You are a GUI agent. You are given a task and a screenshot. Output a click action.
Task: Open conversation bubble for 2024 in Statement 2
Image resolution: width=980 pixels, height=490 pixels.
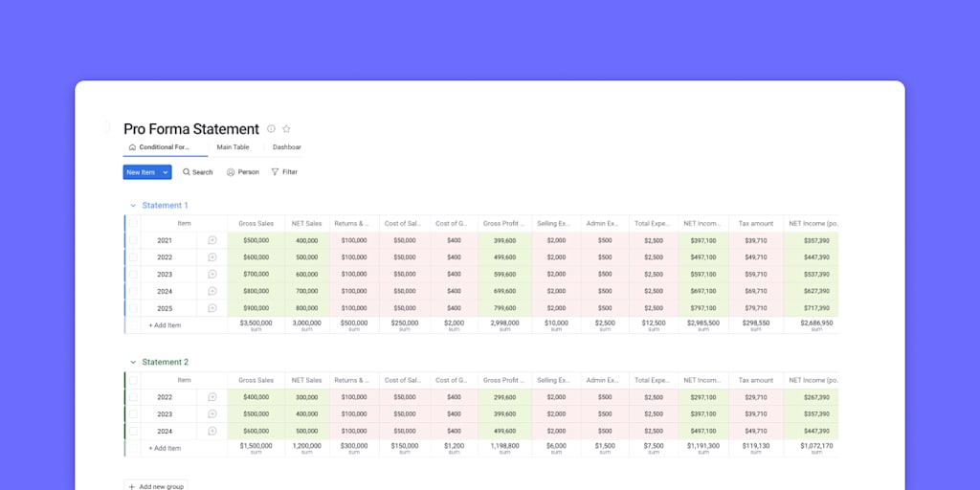click(x=212, y=431)
